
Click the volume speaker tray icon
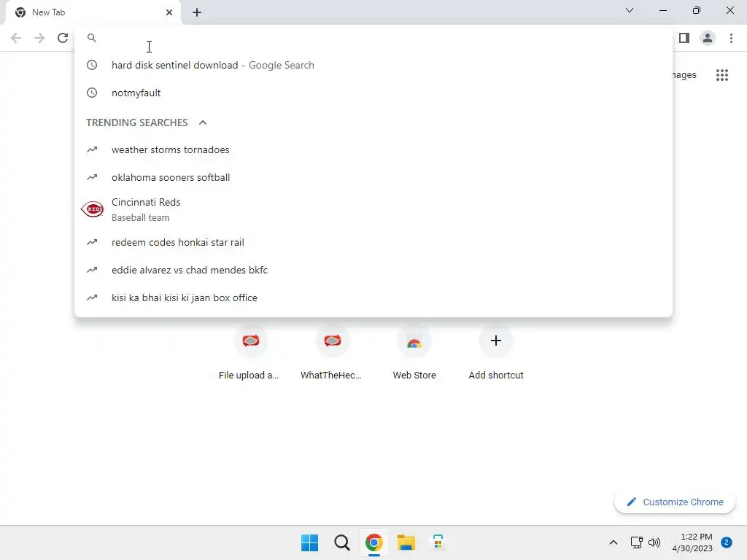point(654,542)
